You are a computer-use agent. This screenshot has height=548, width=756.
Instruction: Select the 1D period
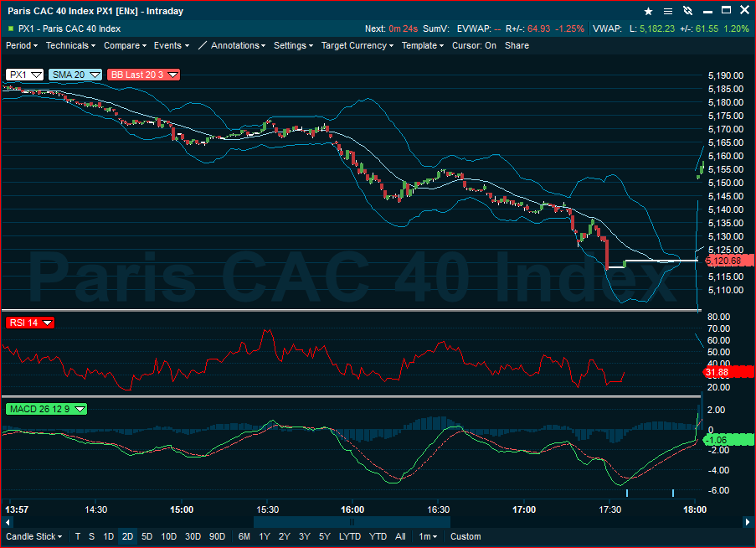coord(109,536)
